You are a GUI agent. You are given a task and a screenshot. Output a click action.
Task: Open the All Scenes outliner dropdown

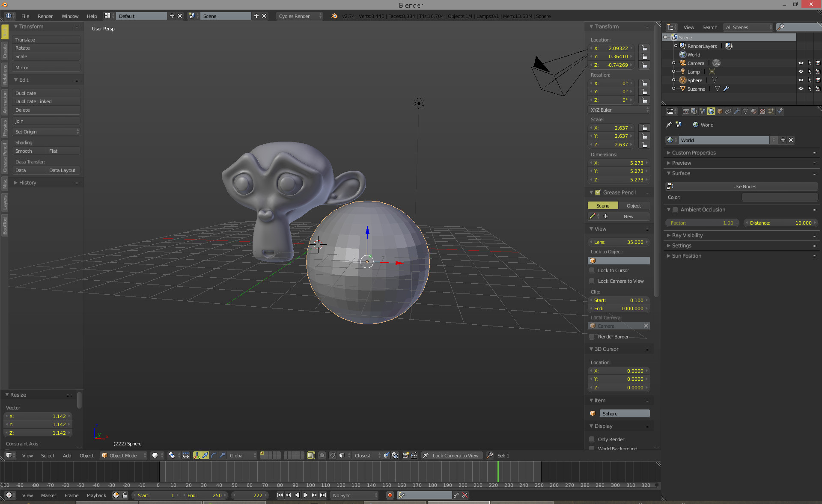749,27
